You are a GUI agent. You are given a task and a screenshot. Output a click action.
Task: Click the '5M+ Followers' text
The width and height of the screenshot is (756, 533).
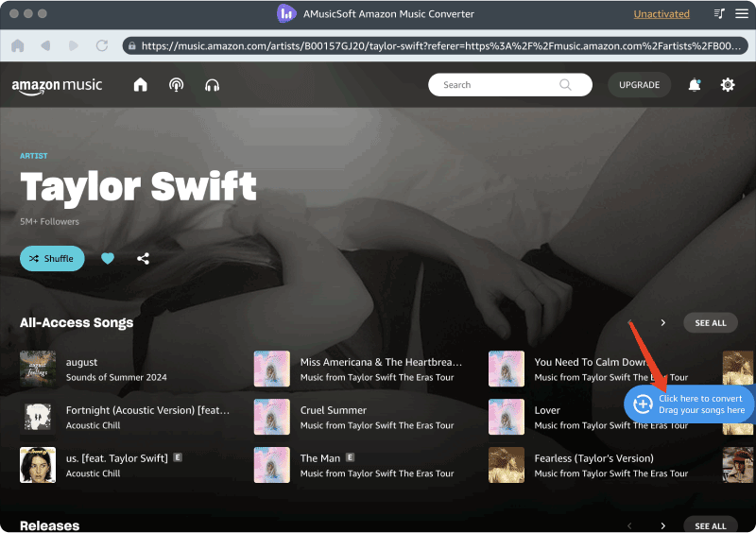pos(49,221)
